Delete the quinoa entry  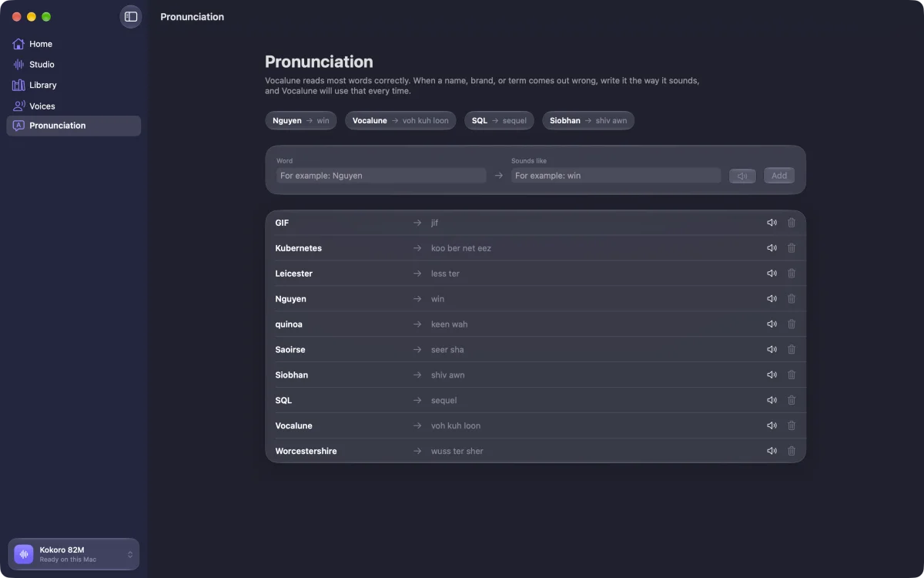pos(791,324)
